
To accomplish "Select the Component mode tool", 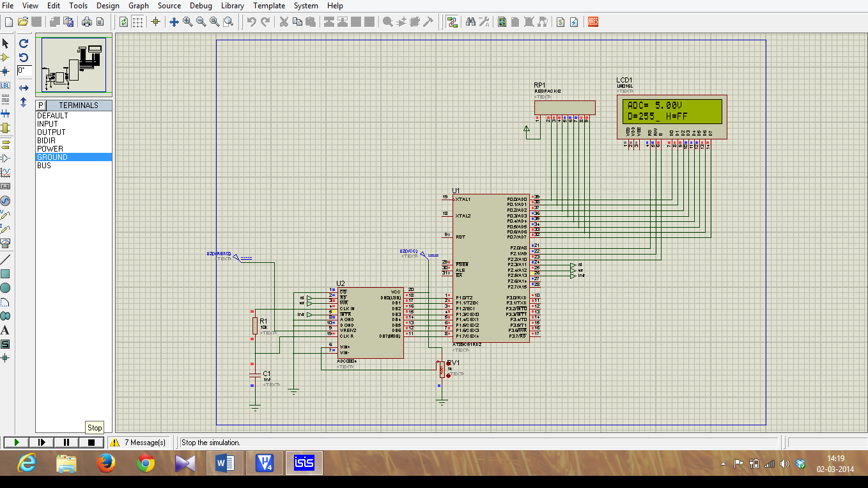I will tap(6, 58).
